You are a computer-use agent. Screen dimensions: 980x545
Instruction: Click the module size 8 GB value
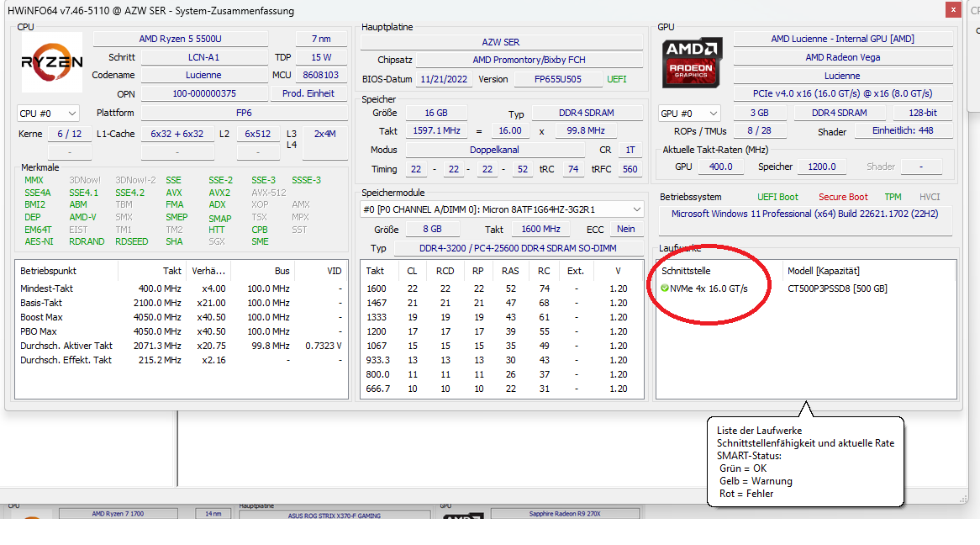[x=433, y=229]
